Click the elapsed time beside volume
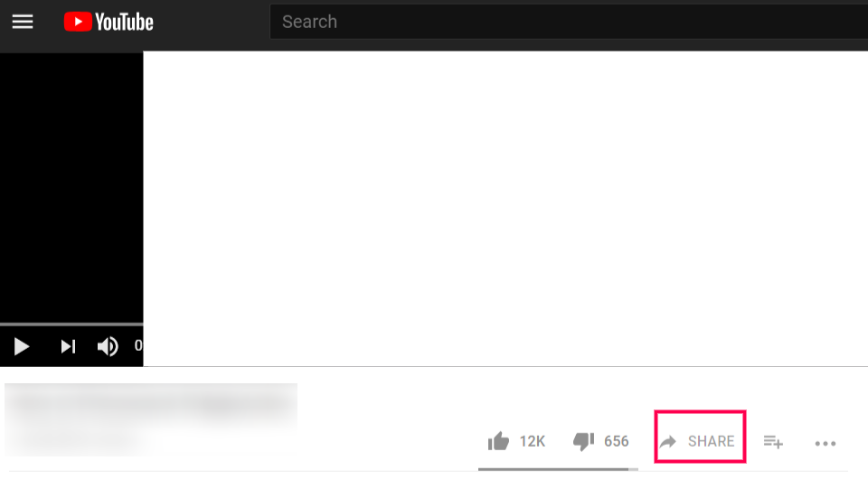This screenshot has height=480, width=868. coord(138,345)
